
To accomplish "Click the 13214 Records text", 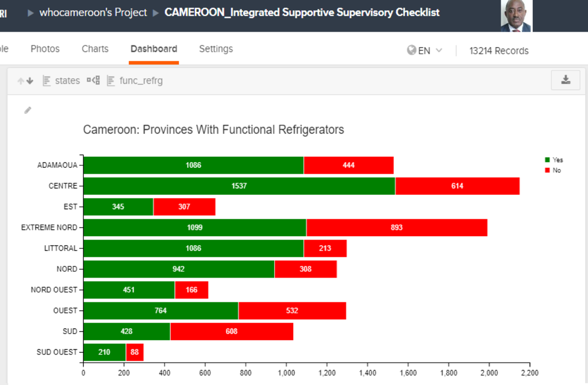I will 499,51.
